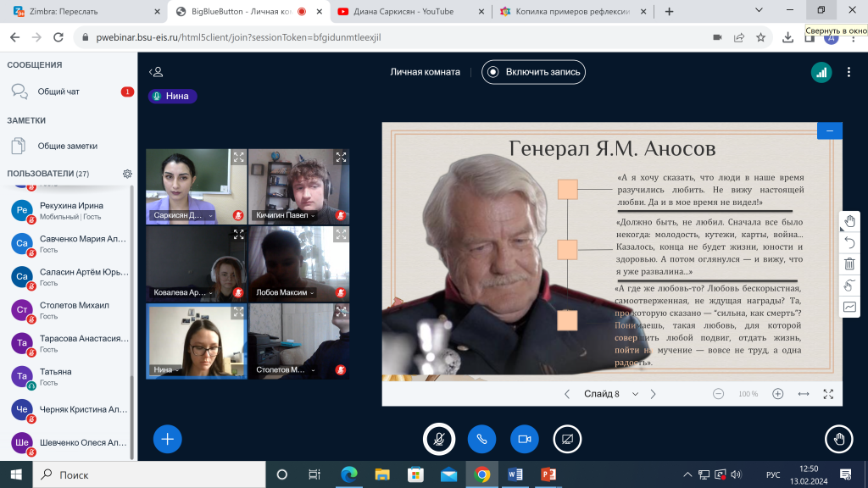Viewport: 868px width, 488px height.
Task: Reset zoom at 100 % label
Action: pos(748,394)
